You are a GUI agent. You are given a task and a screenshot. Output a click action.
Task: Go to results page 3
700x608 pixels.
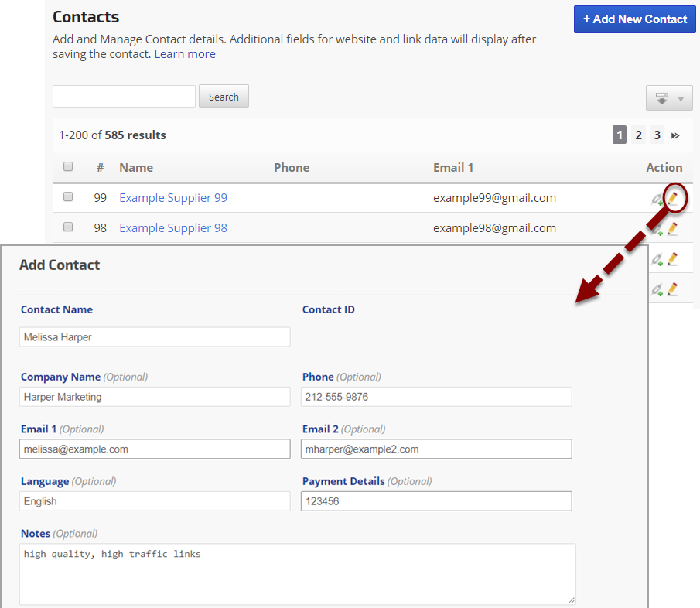point(657,135)
